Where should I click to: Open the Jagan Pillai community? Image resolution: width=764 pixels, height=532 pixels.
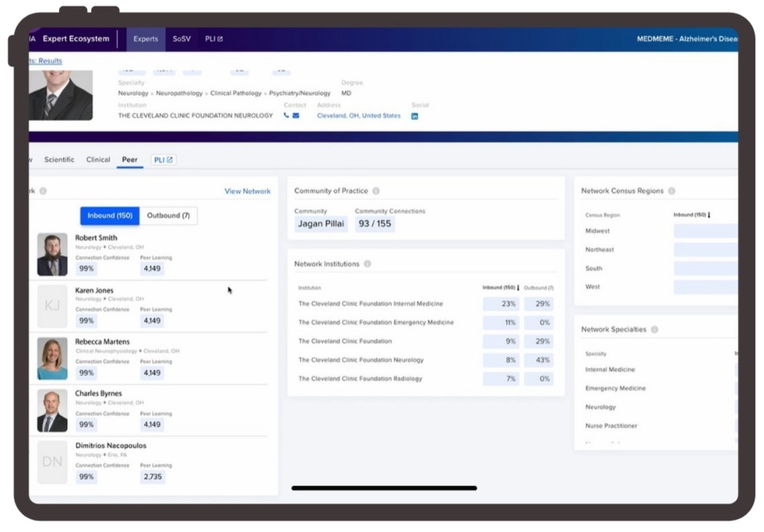320,224
